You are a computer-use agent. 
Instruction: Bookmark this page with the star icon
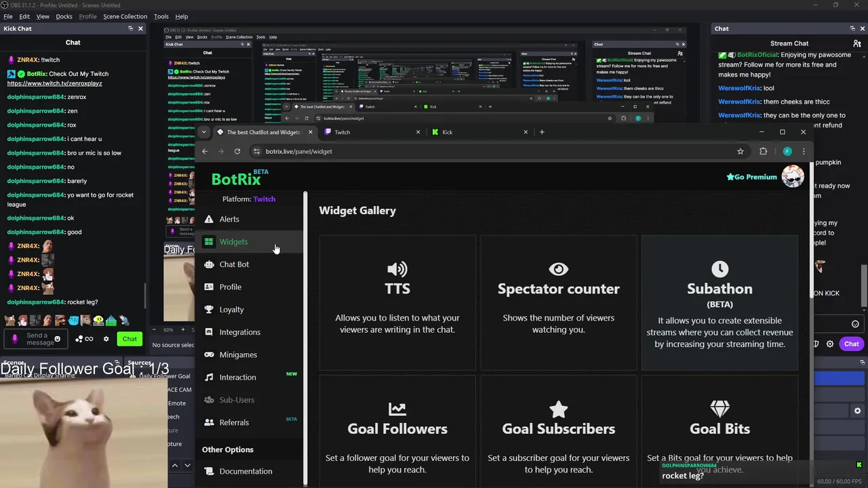tap(741, 151)
